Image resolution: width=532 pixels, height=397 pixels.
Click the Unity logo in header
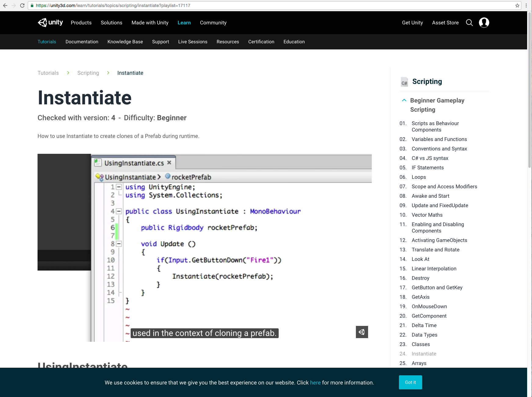50,23
